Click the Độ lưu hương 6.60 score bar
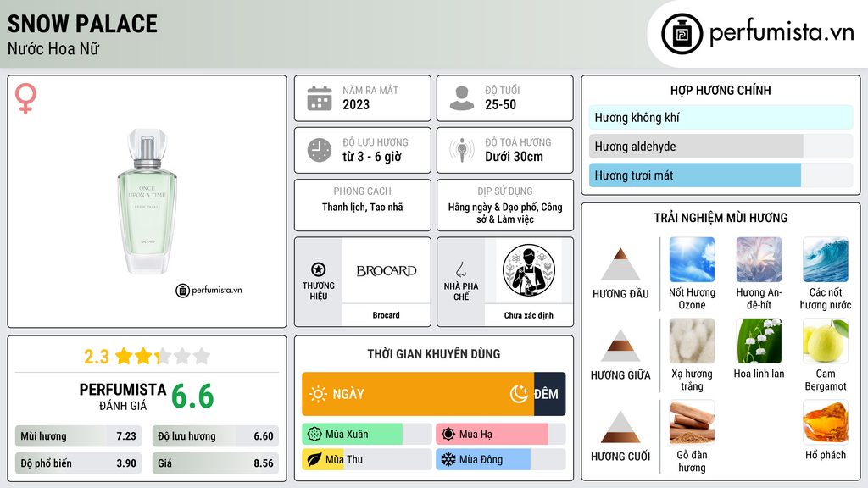Image resolution: width=868 pixels, height=488 pixels. point(215,436)
